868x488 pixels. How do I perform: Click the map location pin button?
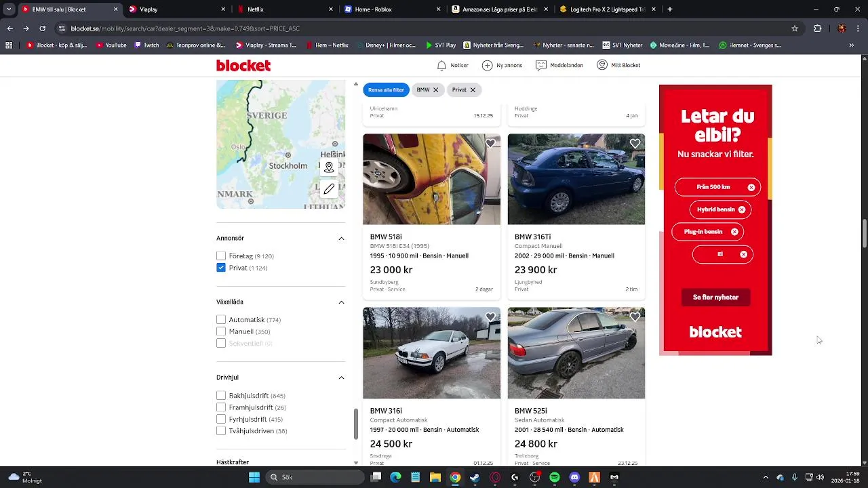click(x=329, y=167)
